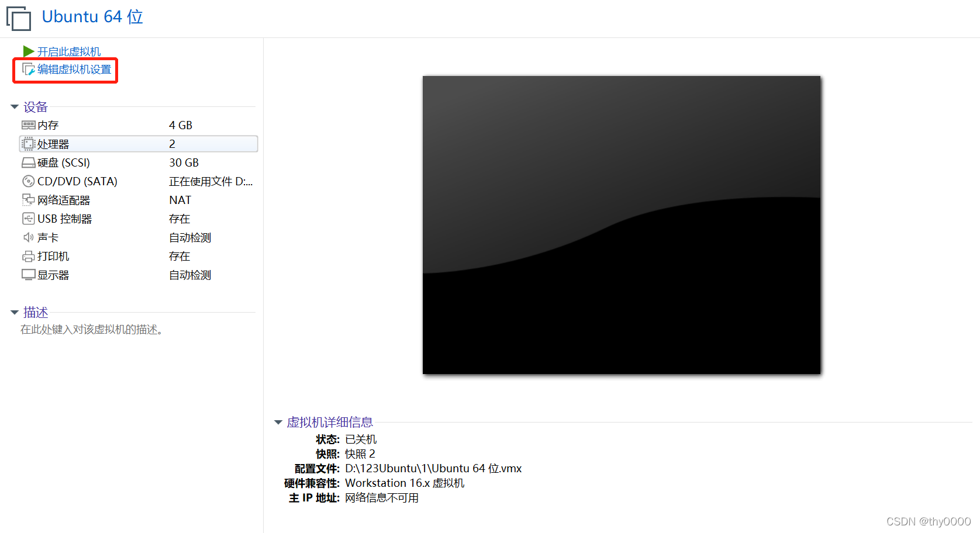Select the USB 控制器 icon
The height and width of the screenshot is (533, 980).
tap(28, 218)
